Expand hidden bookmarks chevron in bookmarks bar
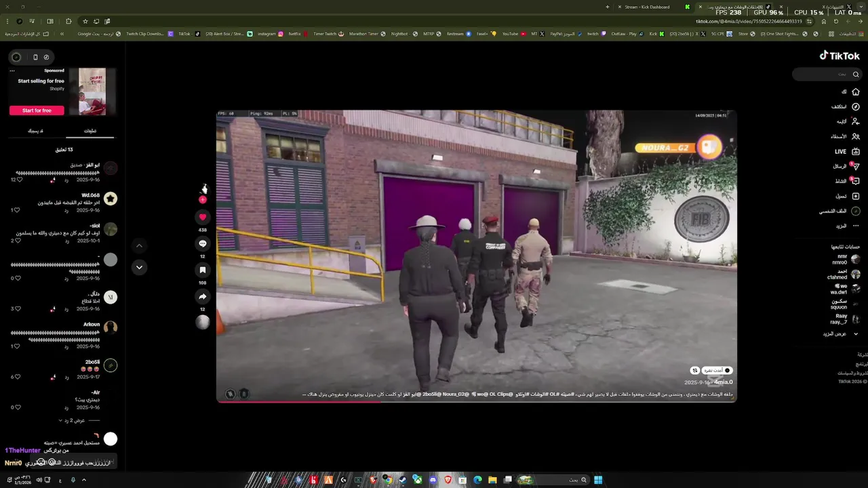Screen dimensions: 868x488 click(62, 34)
